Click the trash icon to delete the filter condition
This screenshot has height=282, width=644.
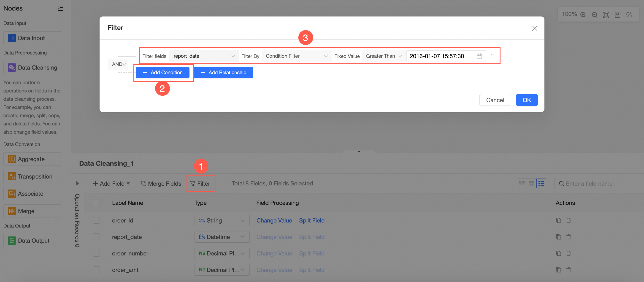tap(492, 56)
